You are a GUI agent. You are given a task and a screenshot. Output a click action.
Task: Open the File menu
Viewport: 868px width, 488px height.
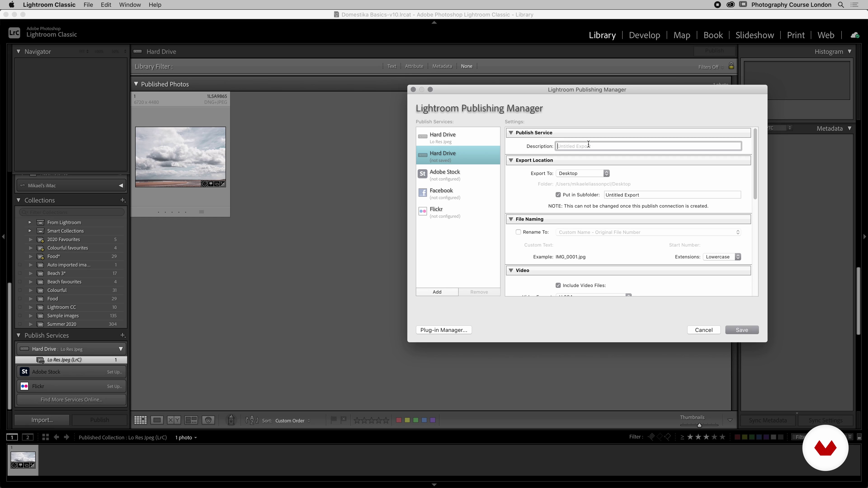click(88, 5)
